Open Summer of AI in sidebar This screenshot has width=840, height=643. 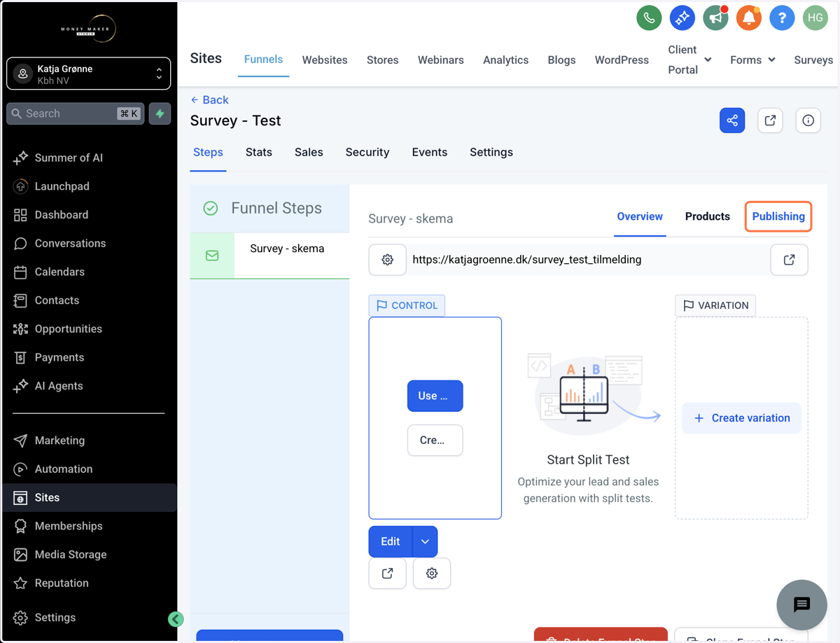click(69, 158)
